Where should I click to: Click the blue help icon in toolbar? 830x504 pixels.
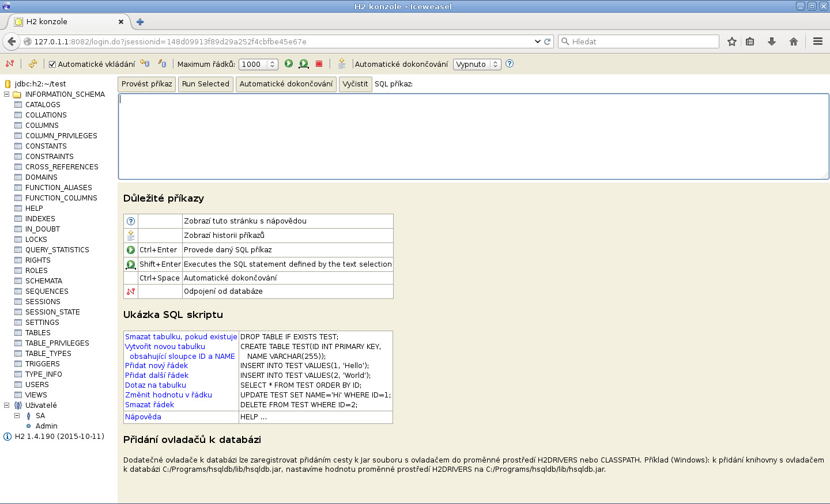click(x=510, y=64)
